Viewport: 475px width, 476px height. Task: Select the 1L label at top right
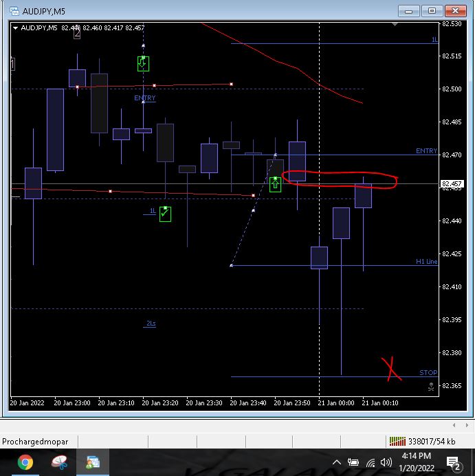[434, 39]
